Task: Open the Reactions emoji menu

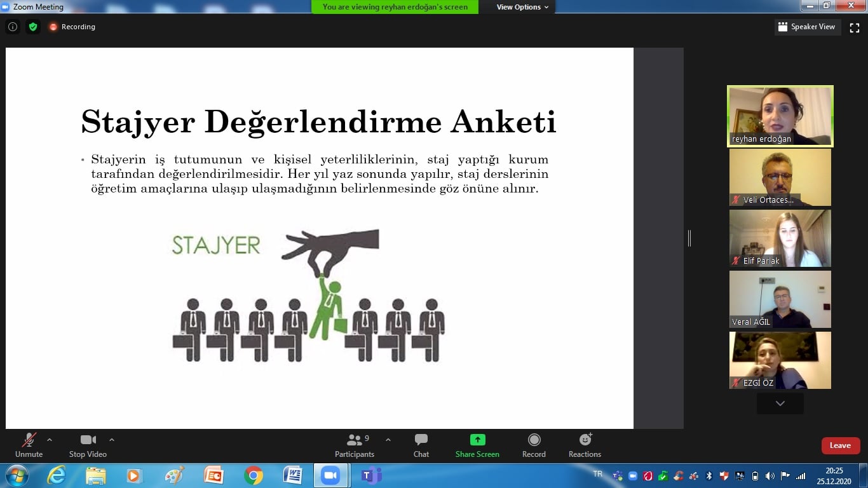Action: tap(585, 440)
